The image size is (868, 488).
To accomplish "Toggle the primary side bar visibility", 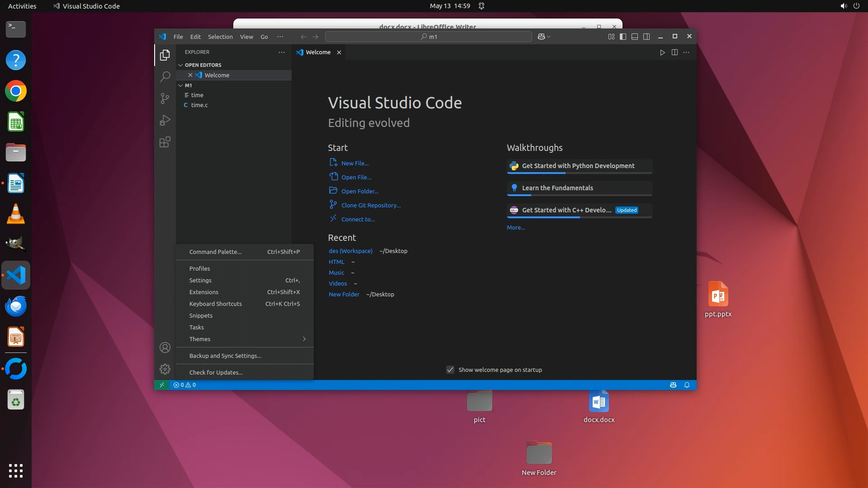I will 623,37.
